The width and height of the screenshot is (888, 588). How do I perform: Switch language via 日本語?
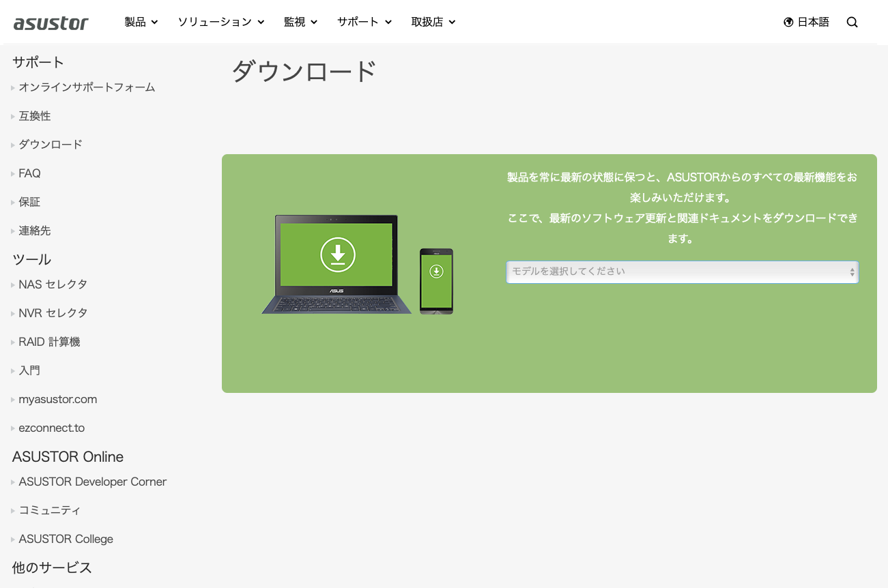tap(813, 22)
